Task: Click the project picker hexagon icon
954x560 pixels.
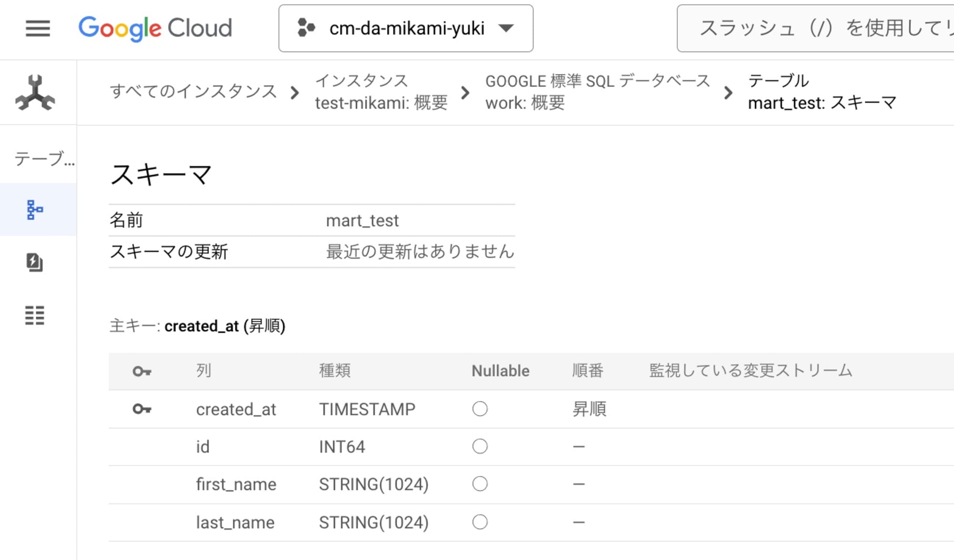Action: [306, 28]
